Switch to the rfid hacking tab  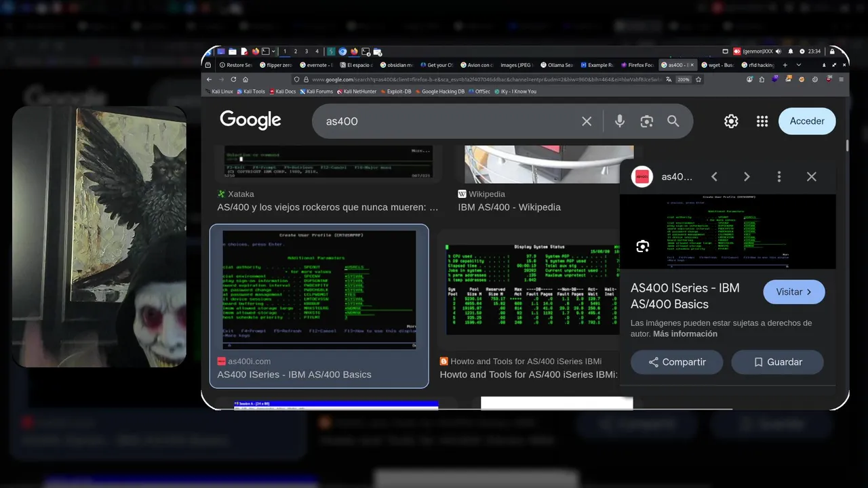[758, 65]
